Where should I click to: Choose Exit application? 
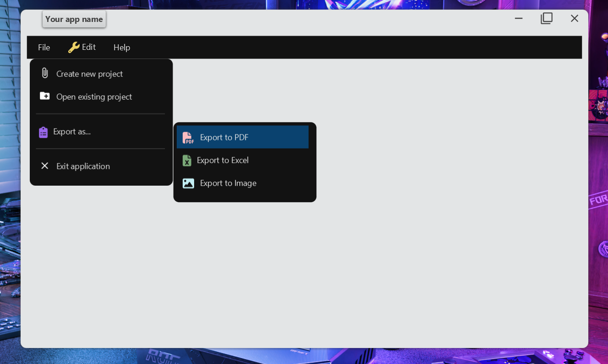[101, 166]
